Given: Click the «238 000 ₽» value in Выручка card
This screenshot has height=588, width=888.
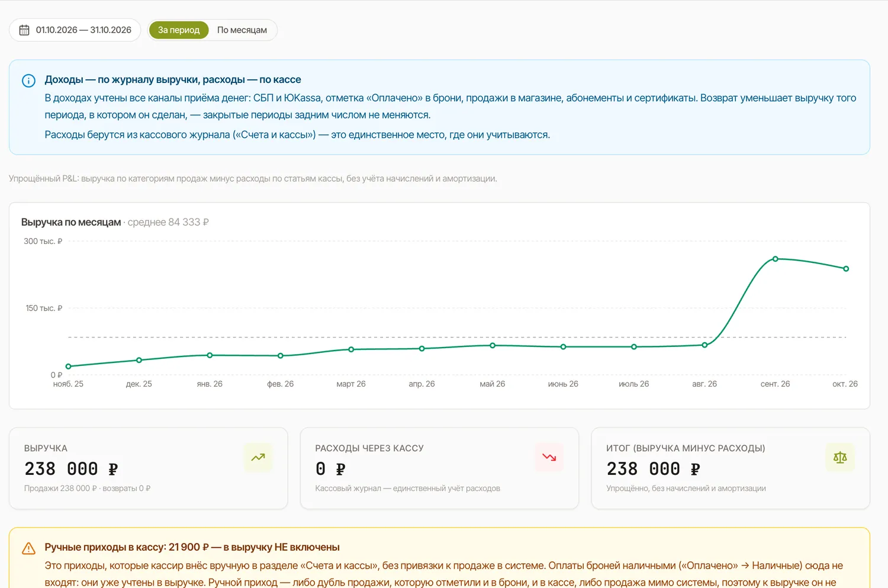Looking at the screenshot, I should tap(71, 469).
